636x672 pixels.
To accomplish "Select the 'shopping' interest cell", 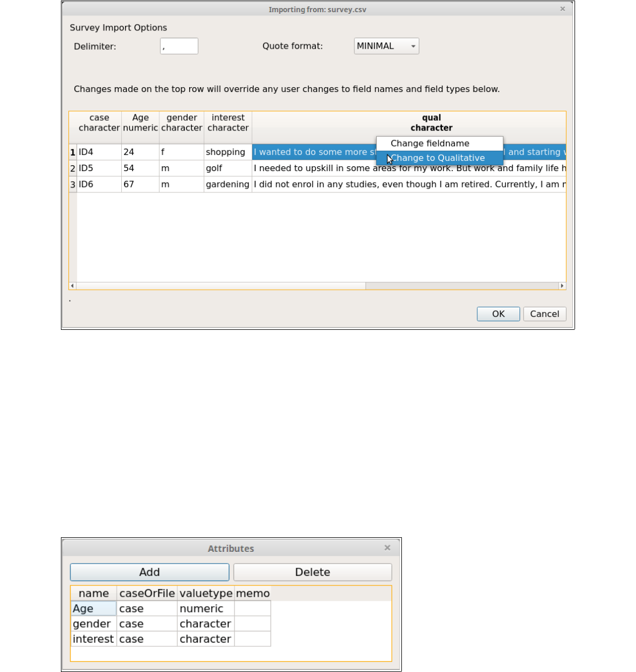I will tap(228, 152).
